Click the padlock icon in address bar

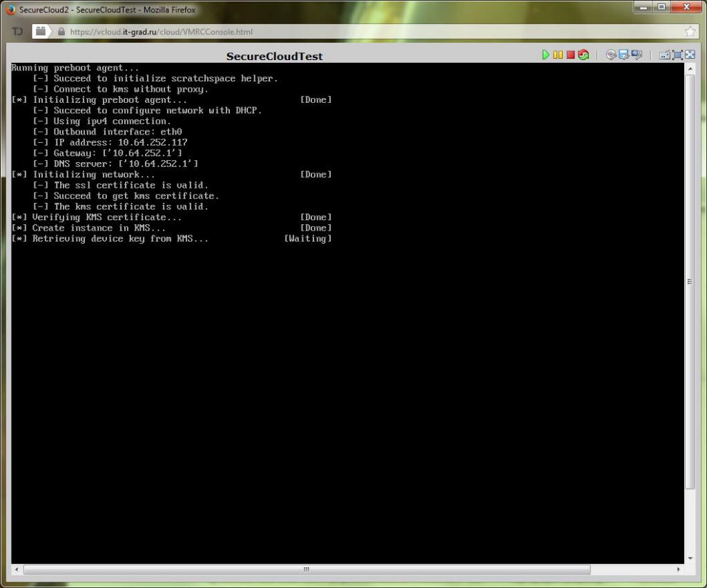pyautogui.click(x=61, y=32)
